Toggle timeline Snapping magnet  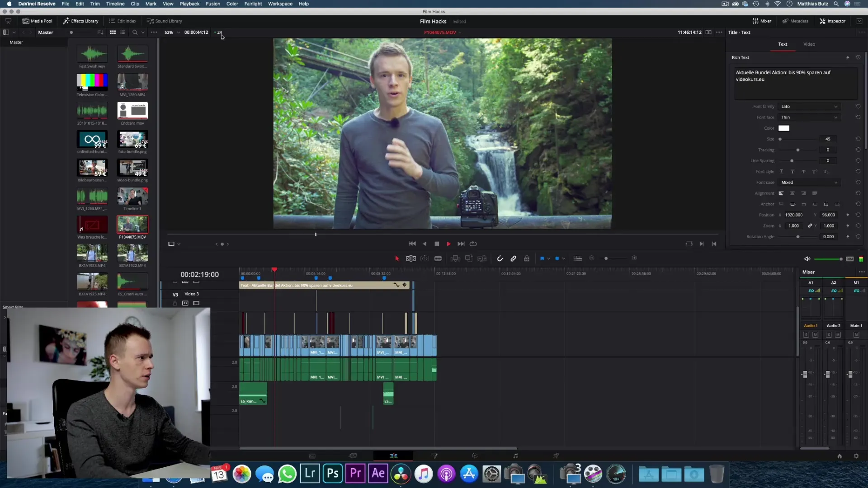(500, 258)
